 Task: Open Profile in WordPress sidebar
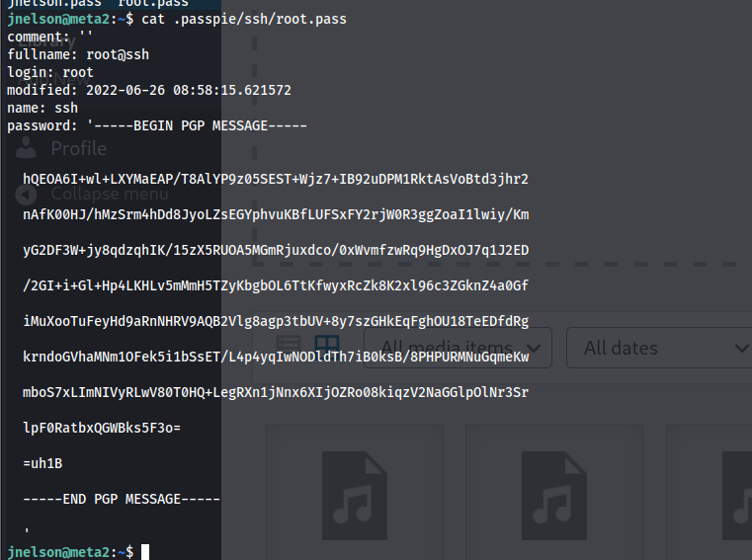point(79,148)
